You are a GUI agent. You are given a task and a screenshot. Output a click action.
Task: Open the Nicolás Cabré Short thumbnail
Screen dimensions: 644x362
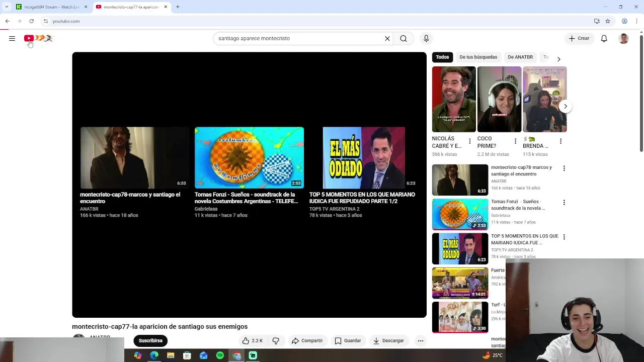click(x=454, y=99)
